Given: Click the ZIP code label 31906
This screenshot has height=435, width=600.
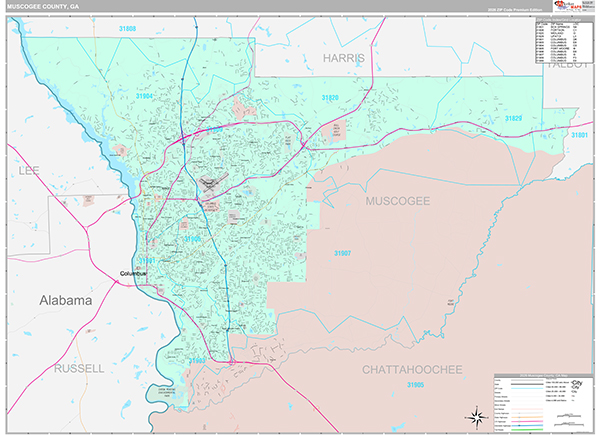Looking at the screenshot, I should tap(192, 239).
